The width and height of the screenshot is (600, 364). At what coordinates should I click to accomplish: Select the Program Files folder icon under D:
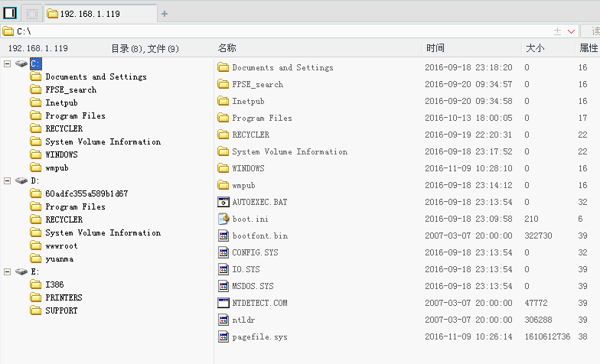coord(35,206)
